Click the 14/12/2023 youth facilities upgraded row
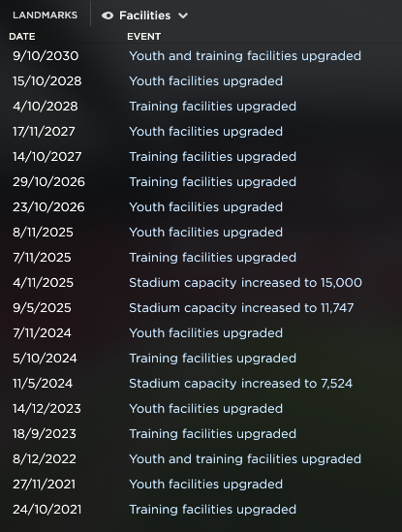 coord(201,409)
